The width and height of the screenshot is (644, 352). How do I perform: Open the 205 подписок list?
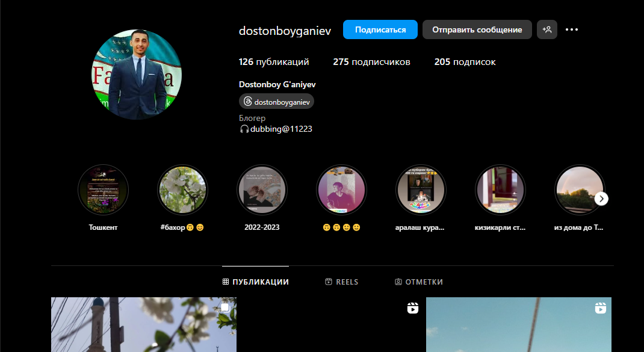pos(465,62)
